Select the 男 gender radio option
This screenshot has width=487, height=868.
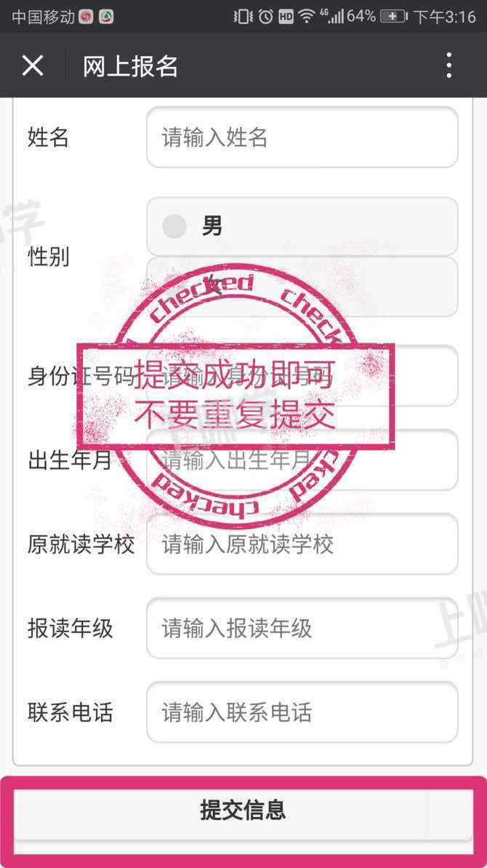[x=302, y=226]
